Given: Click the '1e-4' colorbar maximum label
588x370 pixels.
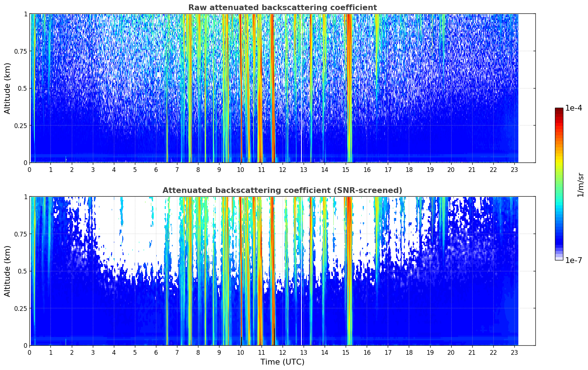Looking at the screenshot, I should (x=573, y=108).
